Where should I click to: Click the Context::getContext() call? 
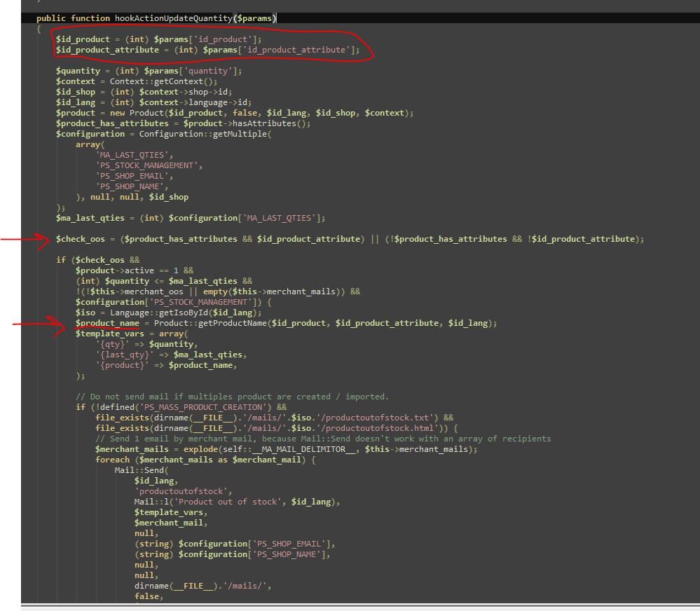click(163, 82)
